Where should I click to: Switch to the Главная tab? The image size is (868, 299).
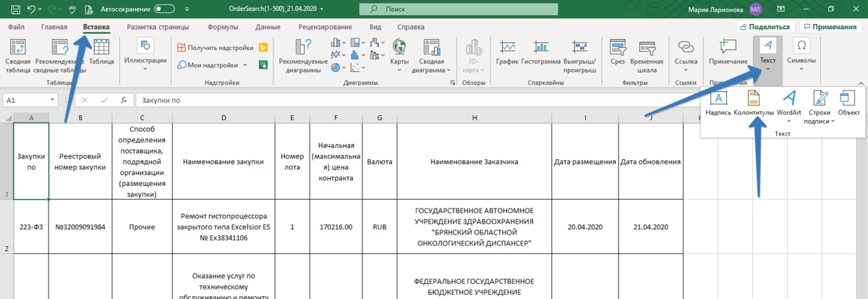[x=54, y=27]
